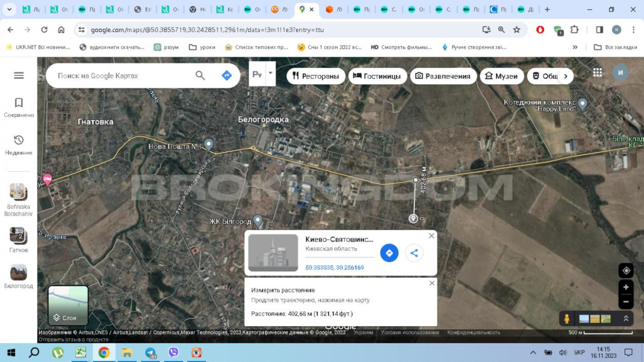Select the Музеи category chip
The height and width of the screenshot is (362, 644).
point(501,76)
